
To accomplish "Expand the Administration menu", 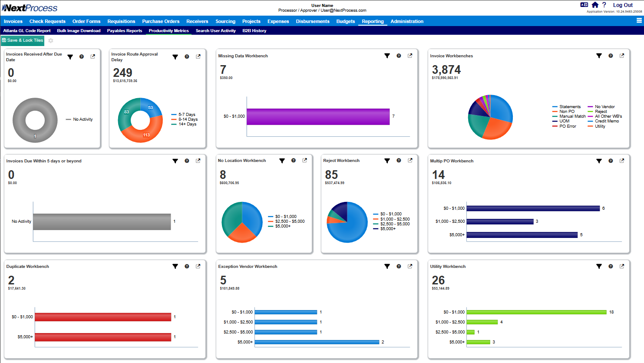I will pos(406,21).
